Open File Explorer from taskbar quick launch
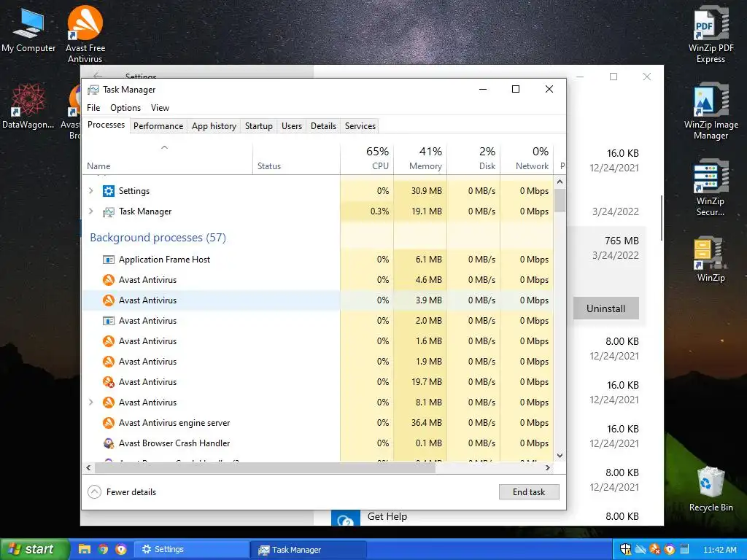 pos(85,550)
